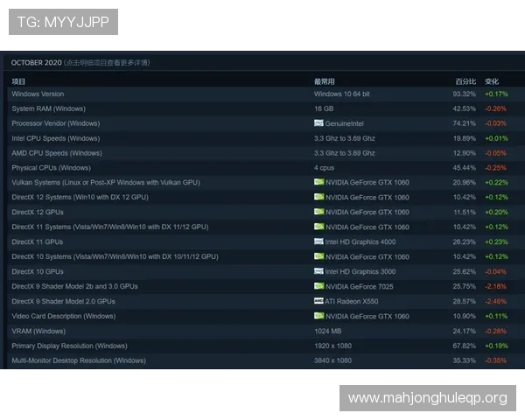Viewport: 525px width, 420px height.
Task: Click the OCTOBER 2020 heading
Action: click(x=36, y=63)
